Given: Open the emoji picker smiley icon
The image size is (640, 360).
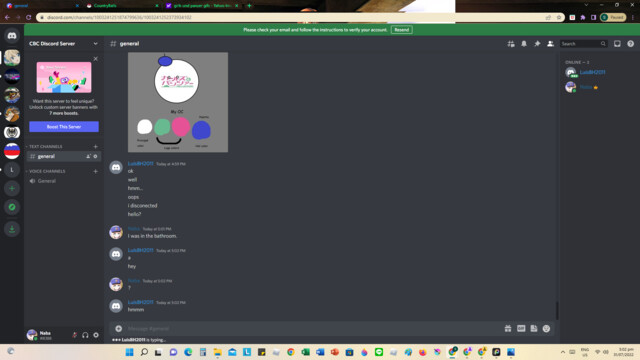Looking at the screenshot, I should [x=546, y=329].
